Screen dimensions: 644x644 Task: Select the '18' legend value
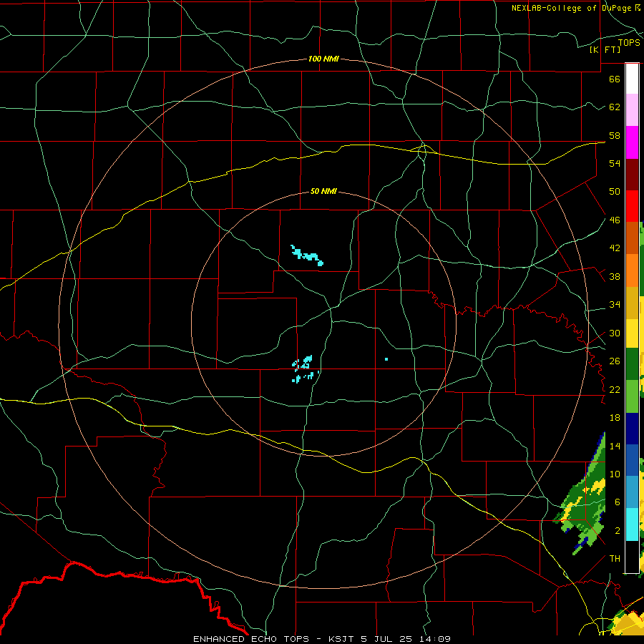(x=615, y=418)
